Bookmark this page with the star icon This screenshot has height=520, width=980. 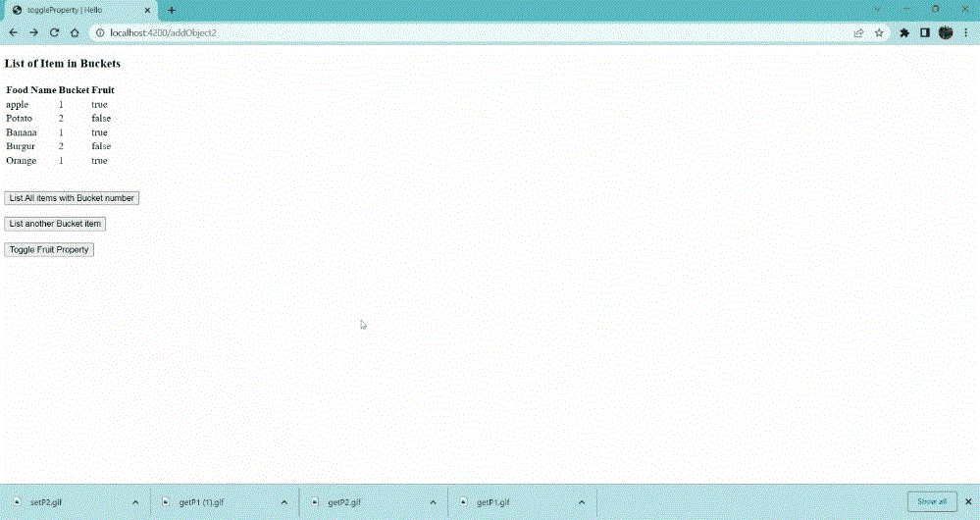tap(879, 32)
